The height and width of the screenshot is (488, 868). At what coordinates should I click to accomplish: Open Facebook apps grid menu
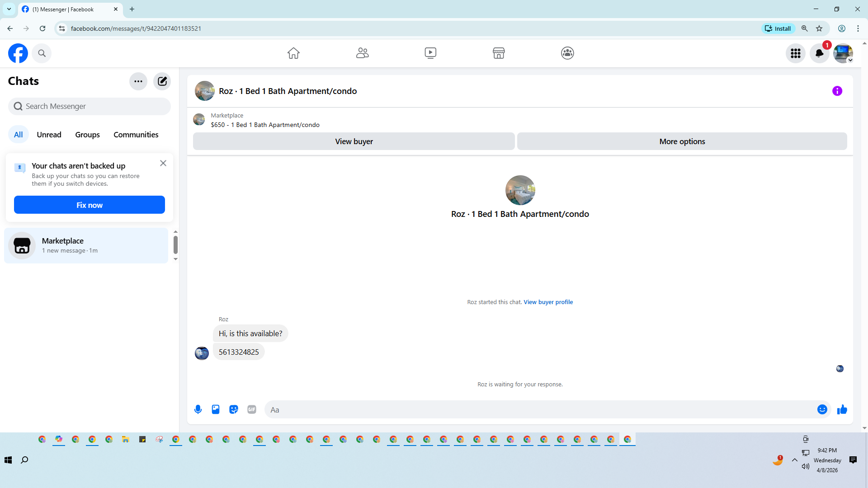tap(795, 53)
